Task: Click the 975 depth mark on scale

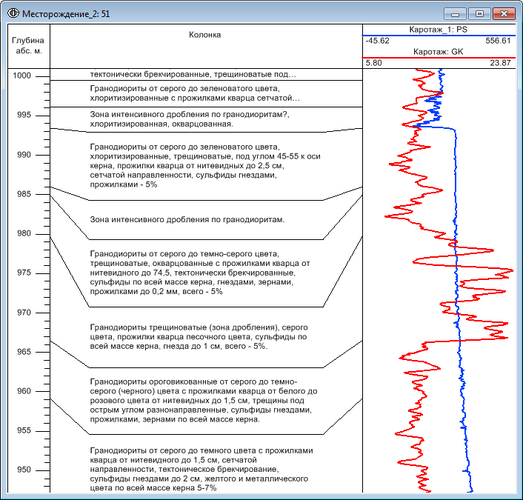Action: click(24, 273)
